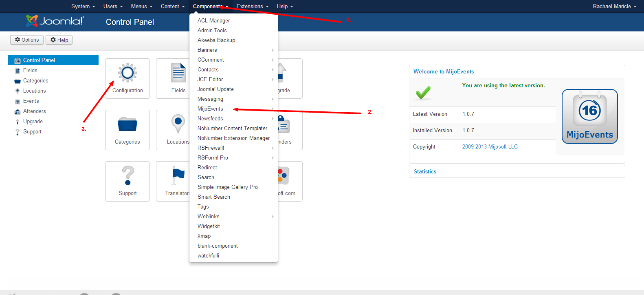
Task: Select NoNumber Content Templater entry
Action: tap(233, 129)
